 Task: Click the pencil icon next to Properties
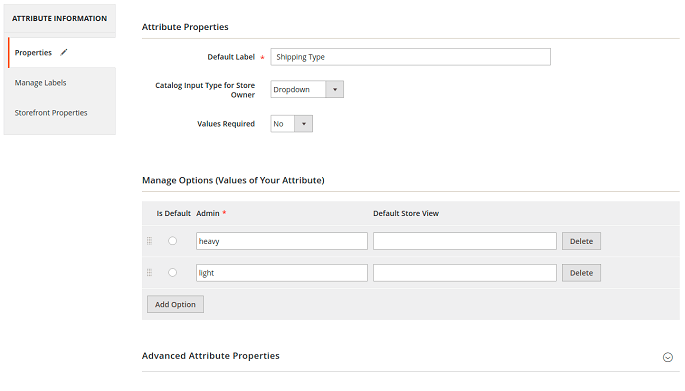coord(64,52)
